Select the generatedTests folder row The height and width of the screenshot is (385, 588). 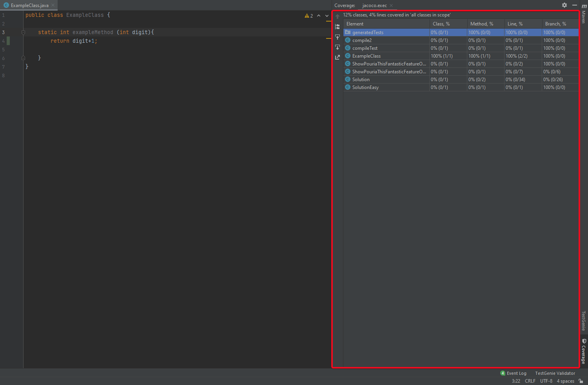coord(461,33)
